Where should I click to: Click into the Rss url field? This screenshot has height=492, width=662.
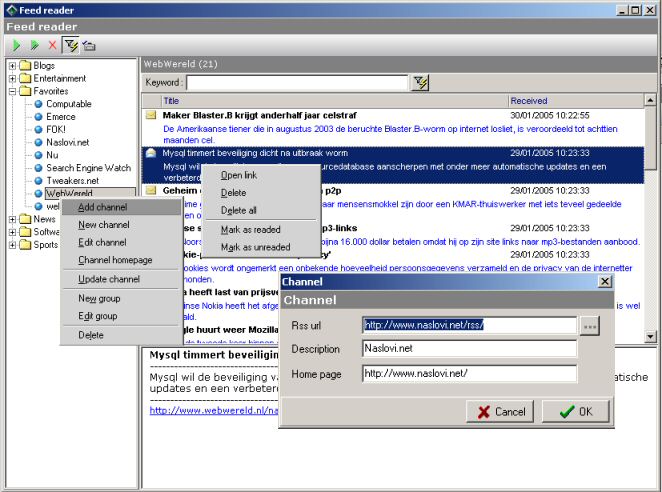pyautogui.click(x=469, y=325)
